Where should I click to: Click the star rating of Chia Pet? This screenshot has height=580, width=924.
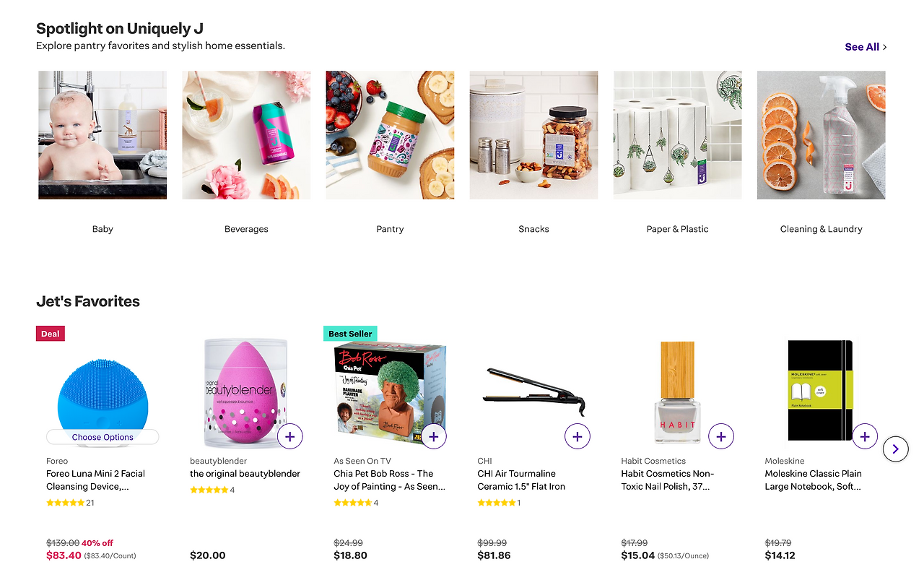click(352, 503)
